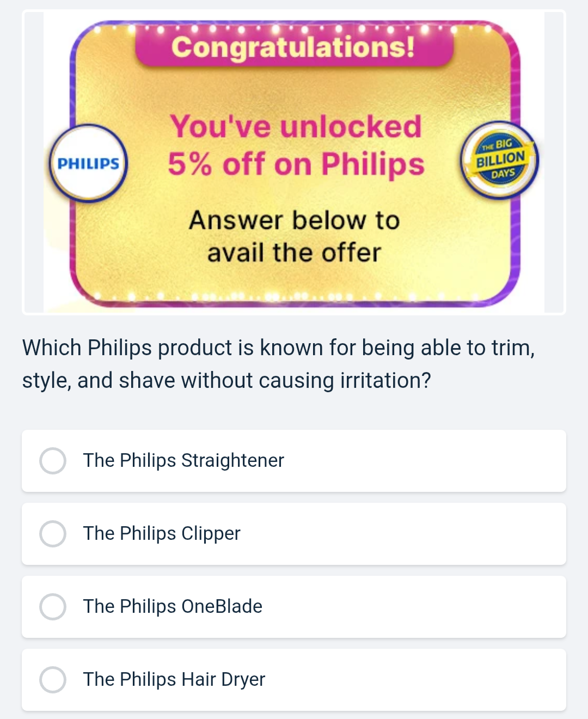Tap the "The Philips Straightener" label text
Viewport: 588px width, 719px height.
tap(183, 461)
